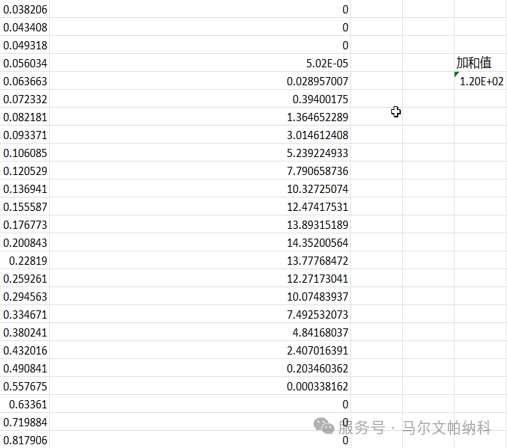The image size is (507, 448).
Task: Click the value 0.028957007
Action: tap(317, 81)
